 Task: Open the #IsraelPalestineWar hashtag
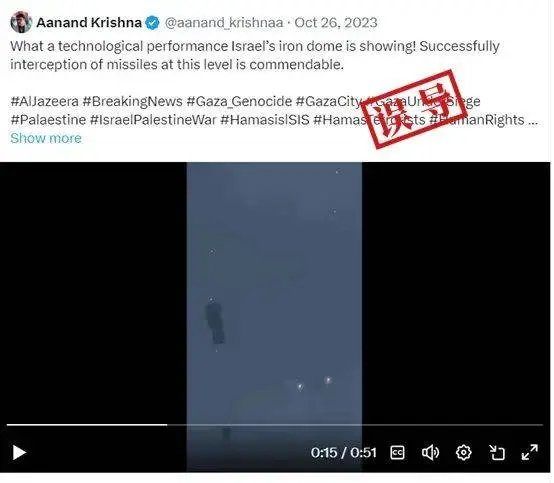coord(153,120)
